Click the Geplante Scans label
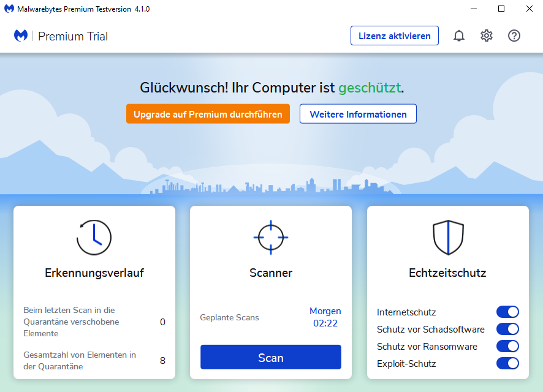 coord(229,318)
